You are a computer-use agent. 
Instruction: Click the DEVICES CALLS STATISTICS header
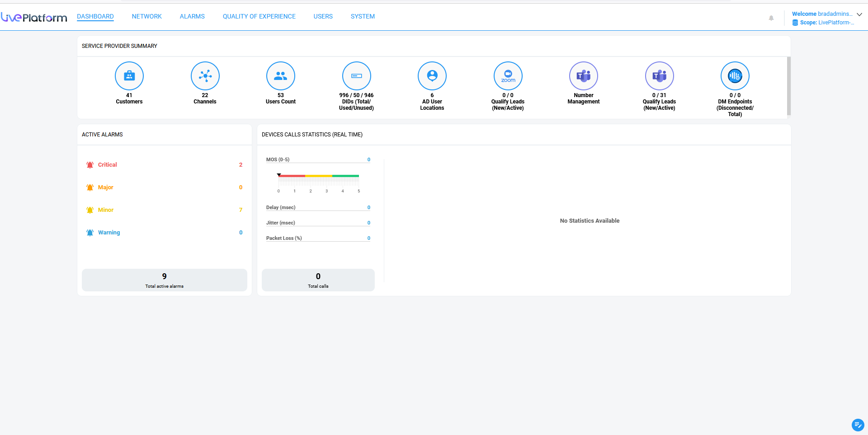(312, 135)
